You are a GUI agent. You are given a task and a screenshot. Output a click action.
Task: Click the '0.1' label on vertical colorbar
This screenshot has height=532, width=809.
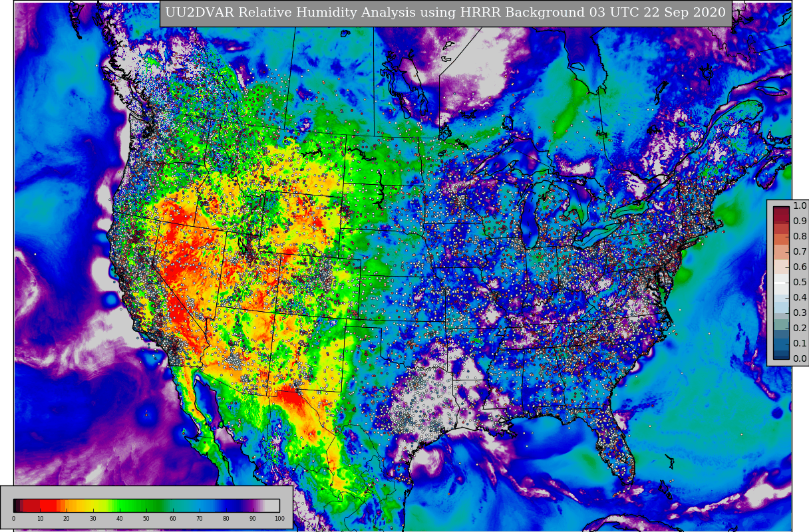(800, 343)
